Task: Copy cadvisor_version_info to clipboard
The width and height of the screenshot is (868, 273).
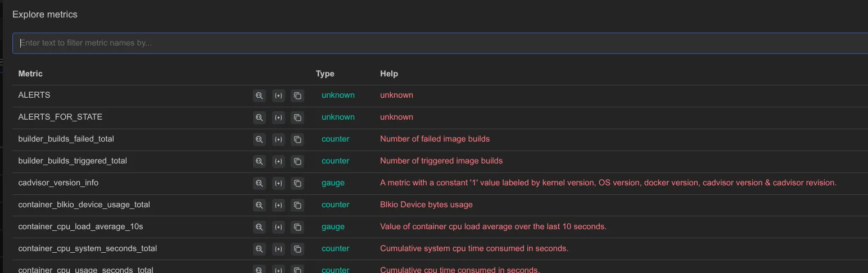Action: (297, 183)
